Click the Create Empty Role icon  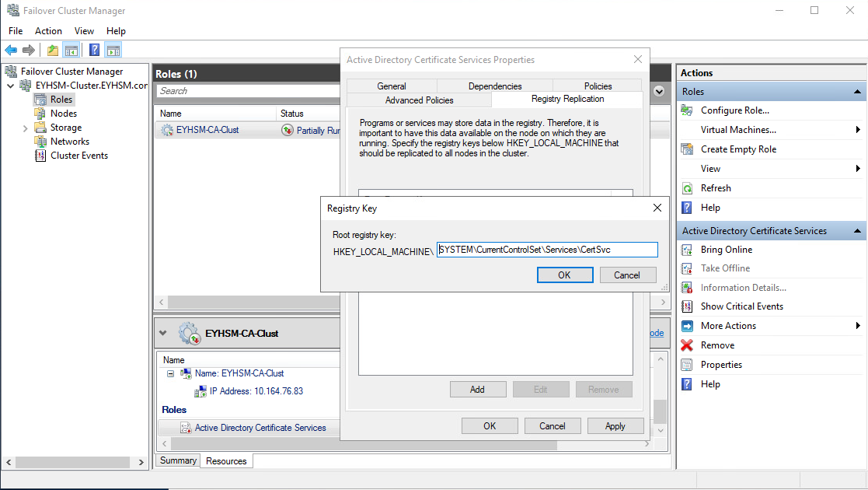[687, 149]
